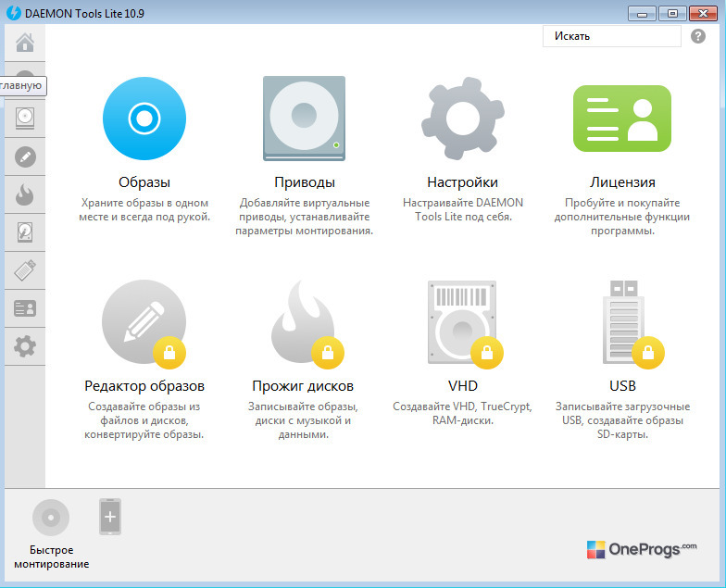
Task: Click the Образы title text
Action: point(144,181)
